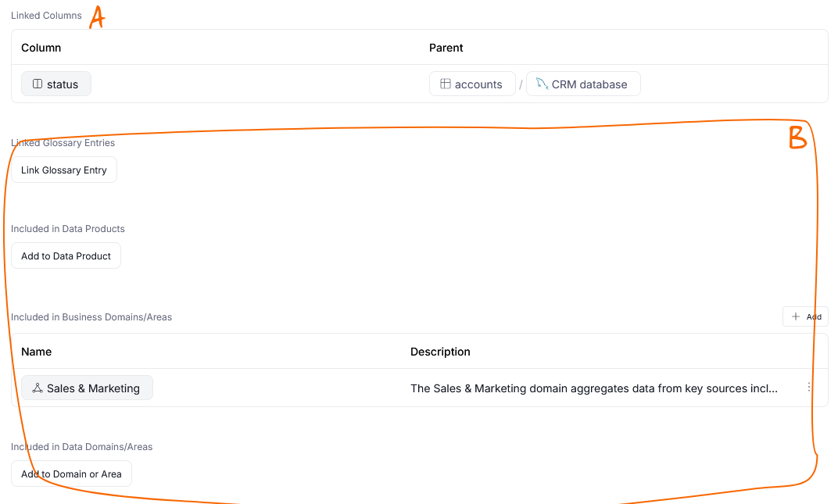The image size is (838, 504).
Task: Click the Sales & Marketing domain icon
Action: (x=37, y=388)
